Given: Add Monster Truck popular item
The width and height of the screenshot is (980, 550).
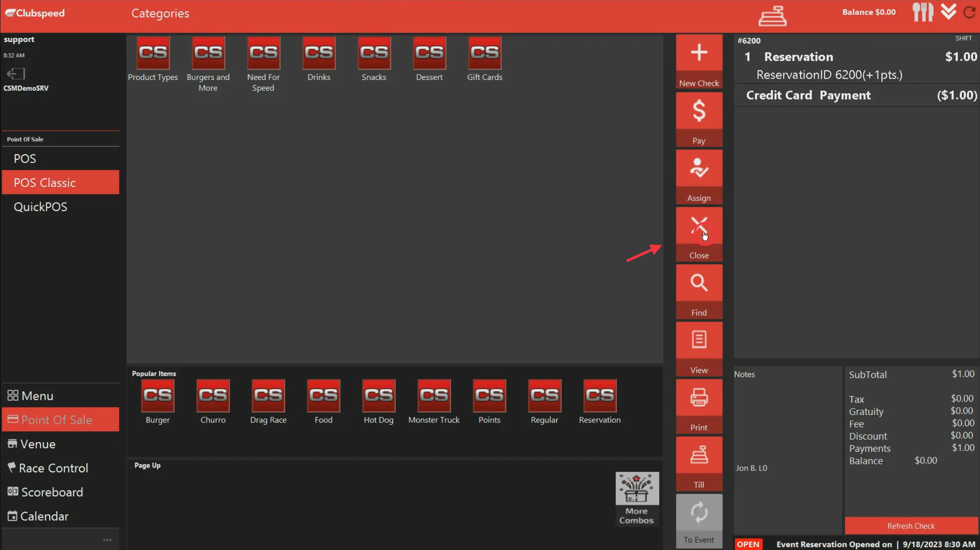Looking at the screenshot, I should coord(434,402).
